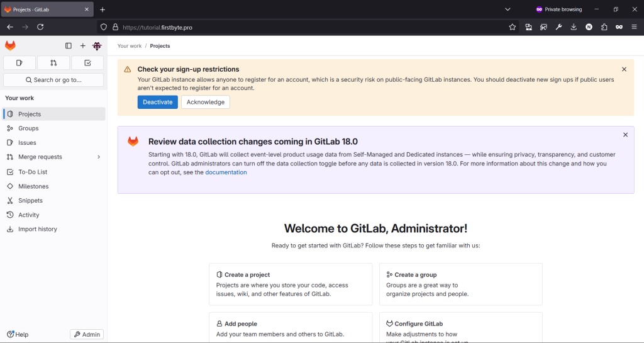This screenshot has height=343, width=644.
Task: Click the screenshot scissors toolbar icon
Action: tap(543, 27)
